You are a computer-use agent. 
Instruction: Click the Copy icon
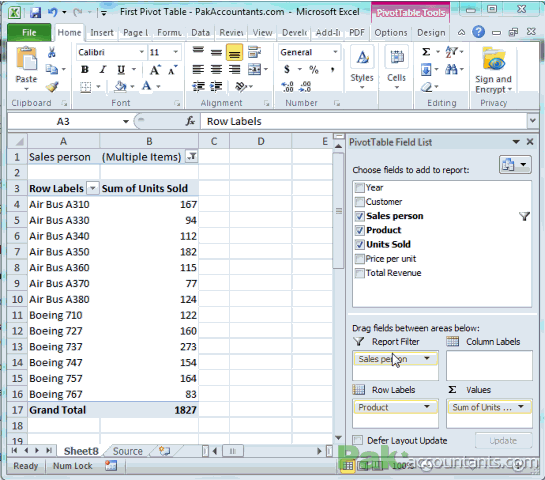pos(52,69)
